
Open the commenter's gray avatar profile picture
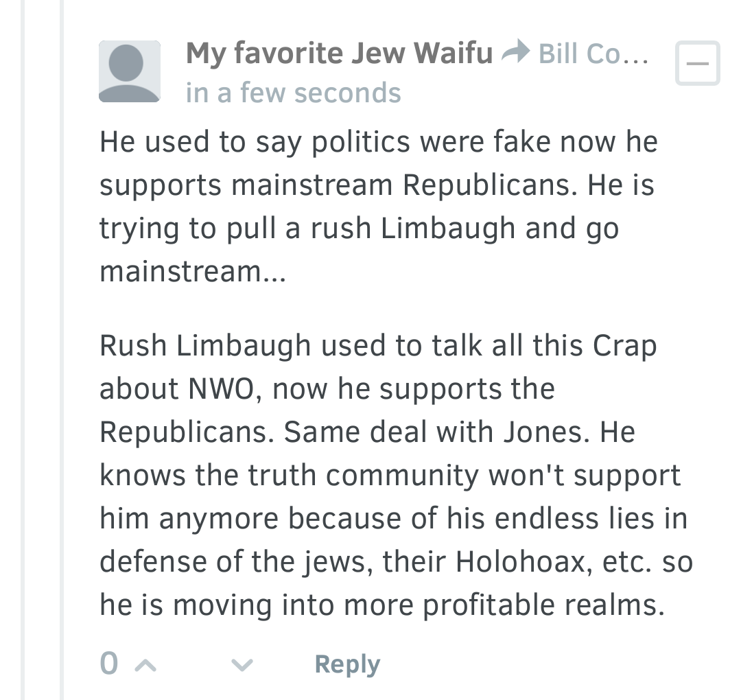130,71
